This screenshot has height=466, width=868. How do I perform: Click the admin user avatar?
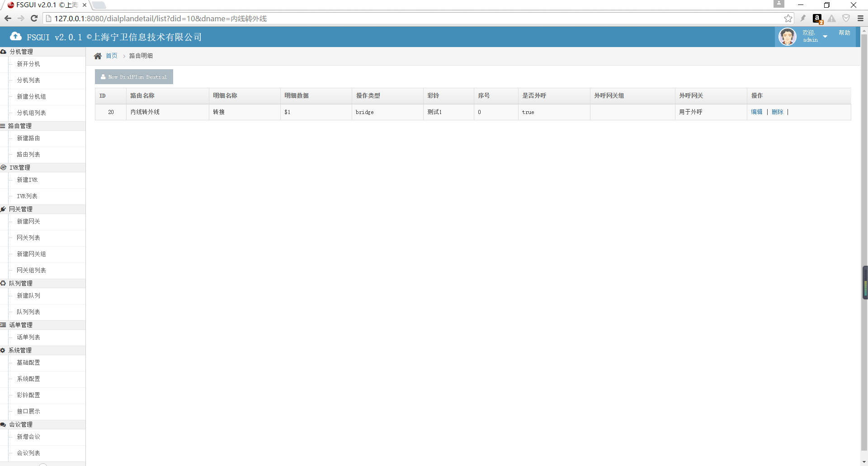pos(787,37)
